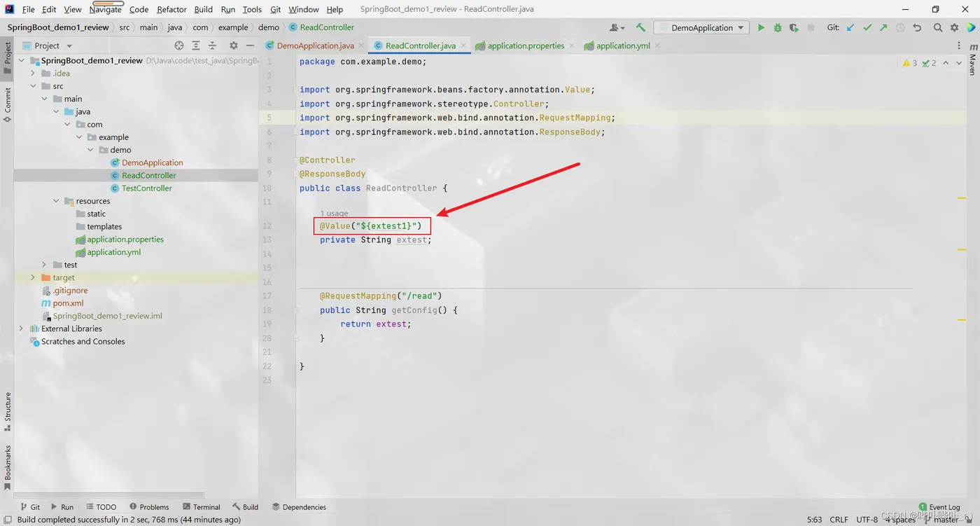Expand the .idea folder
Image resolution: width=980 pixels, height=526 pixels.
point(33,74)
